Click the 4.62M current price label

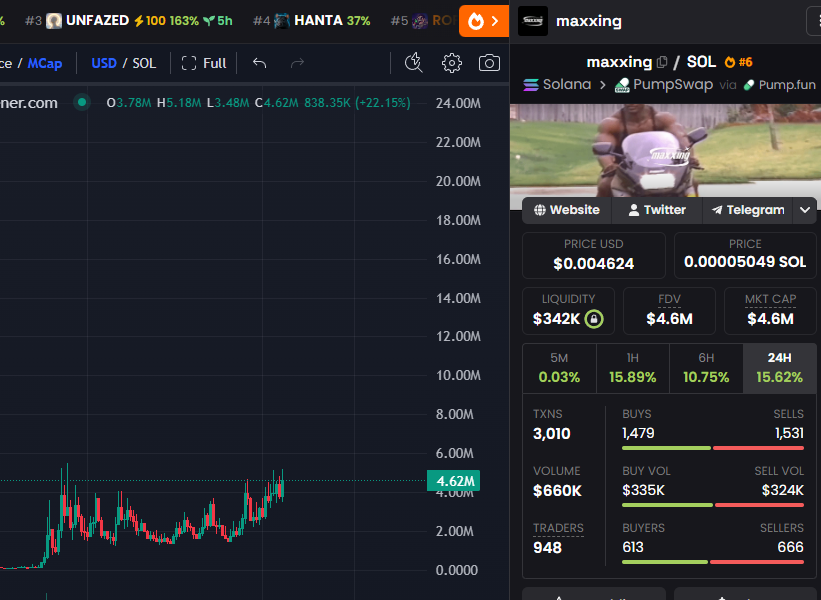[453, 481]
